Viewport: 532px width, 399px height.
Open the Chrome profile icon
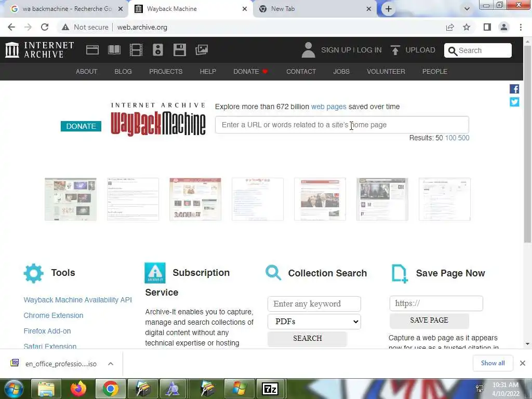click(504, 27)
